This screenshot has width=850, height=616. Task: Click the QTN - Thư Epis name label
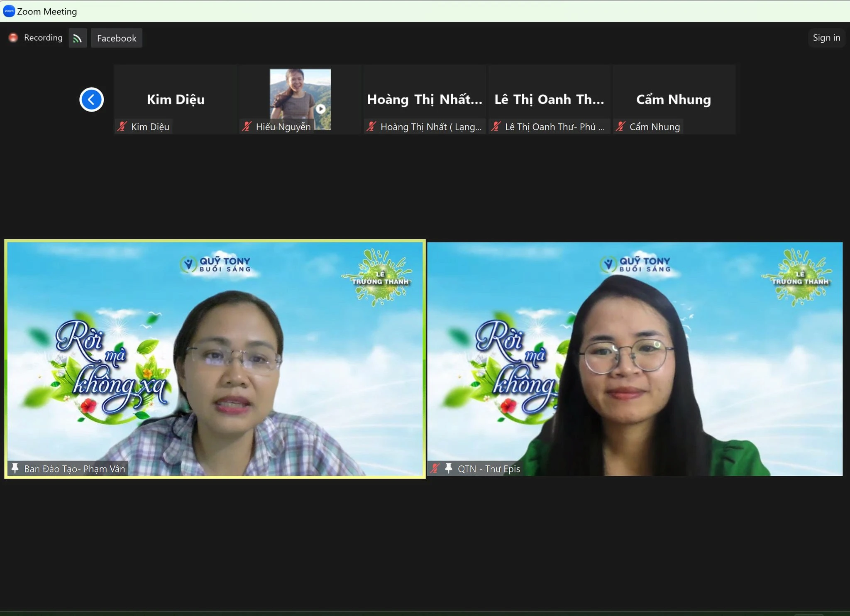pos(489,469)
